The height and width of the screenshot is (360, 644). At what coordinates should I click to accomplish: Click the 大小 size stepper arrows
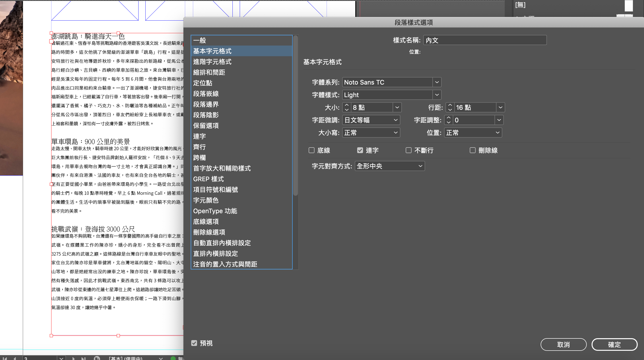[347, 107]
